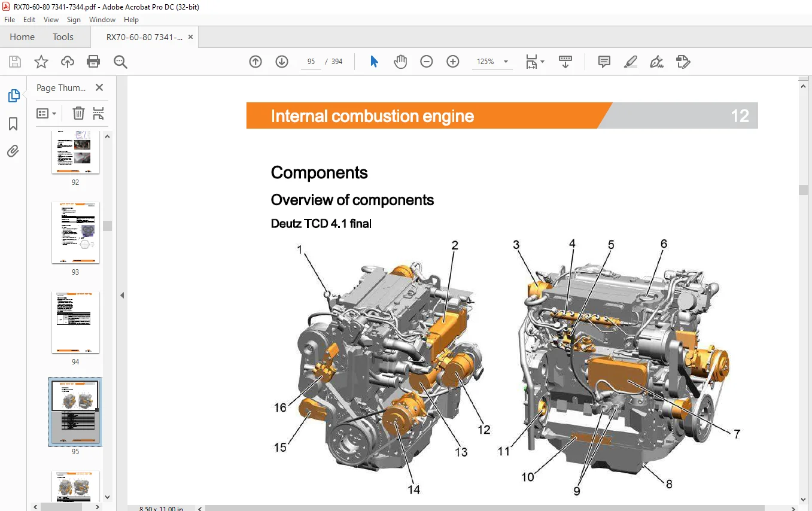
Task: Open Page Thumbnails panel icon in sidebar
Action: click(x=13, y=96)
